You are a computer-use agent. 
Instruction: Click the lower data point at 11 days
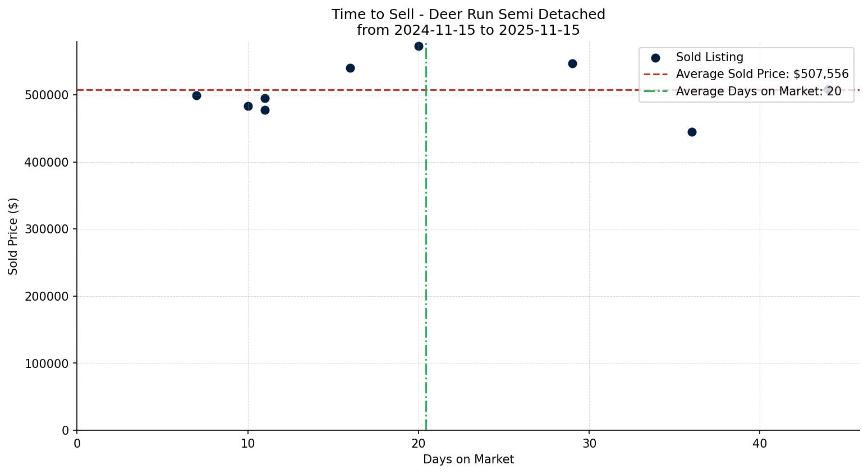(x=265, y=110)
